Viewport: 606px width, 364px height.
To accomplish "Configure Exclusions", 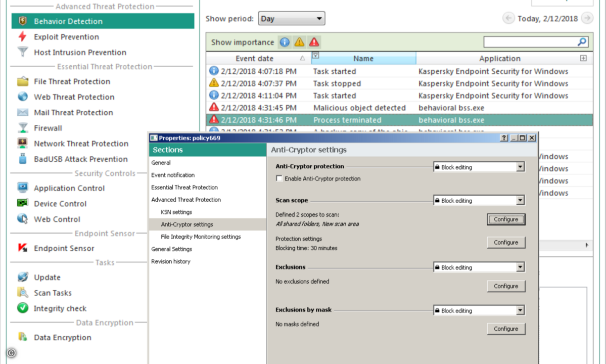I will click(506, 286).
